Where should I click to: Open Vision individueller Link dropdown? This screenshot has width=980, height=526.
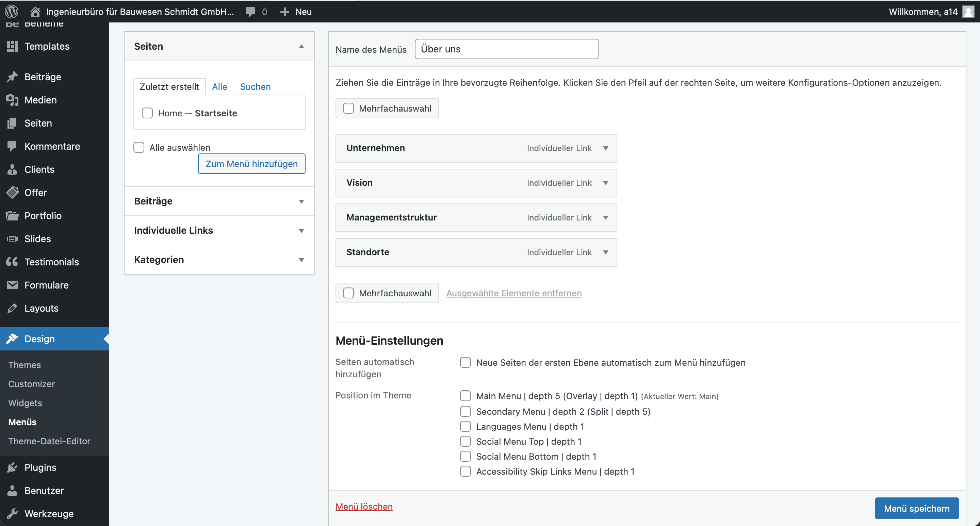click(605, 183)
